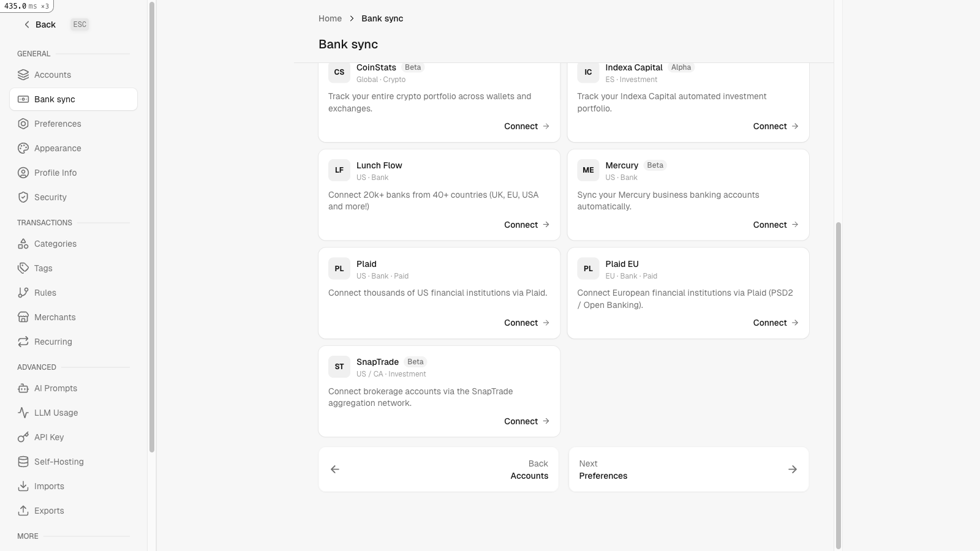Click the Mercury Beta badge
This screenshot has width=980, height=551.
(x=655, y=165)
